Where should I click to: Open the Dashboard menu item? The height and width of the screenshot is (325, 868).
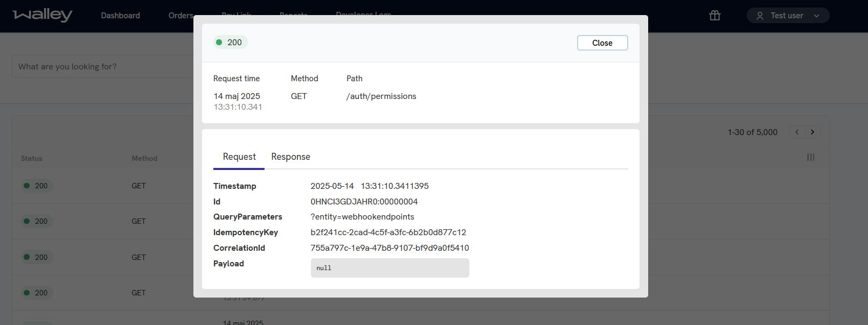coord(120,16)
